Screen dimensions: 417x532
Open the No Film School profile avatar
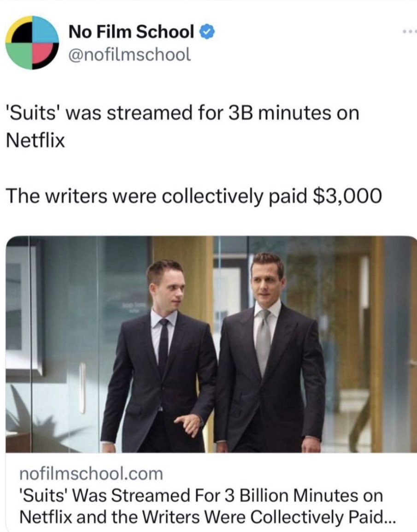[32, 42]
